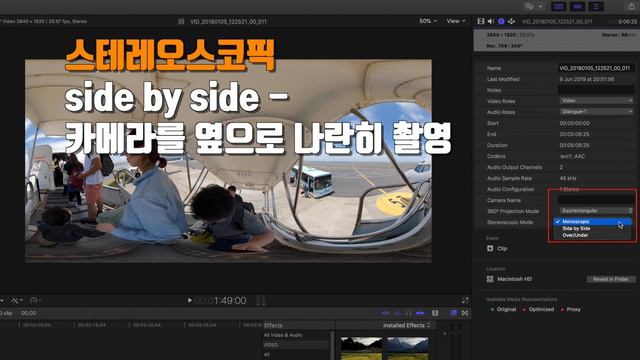
Task: Toggle timeline snapping
Action: pos(420,313)
